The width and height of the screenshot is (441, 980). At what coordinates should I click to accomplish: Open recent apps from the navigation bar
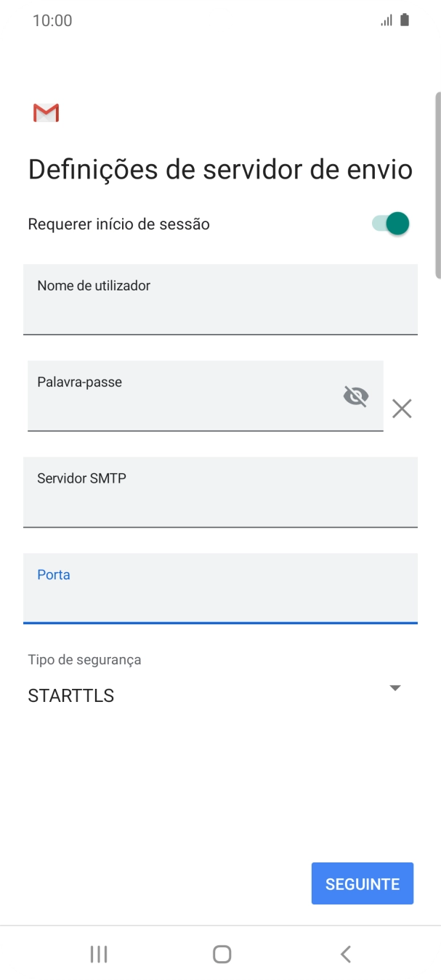click(97, 954)
